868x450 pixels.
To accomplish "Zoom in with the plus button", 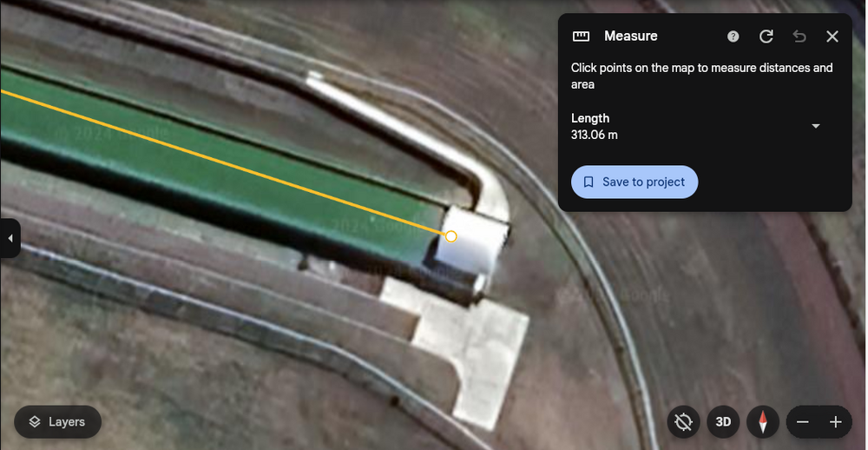I will click(836, 422).
